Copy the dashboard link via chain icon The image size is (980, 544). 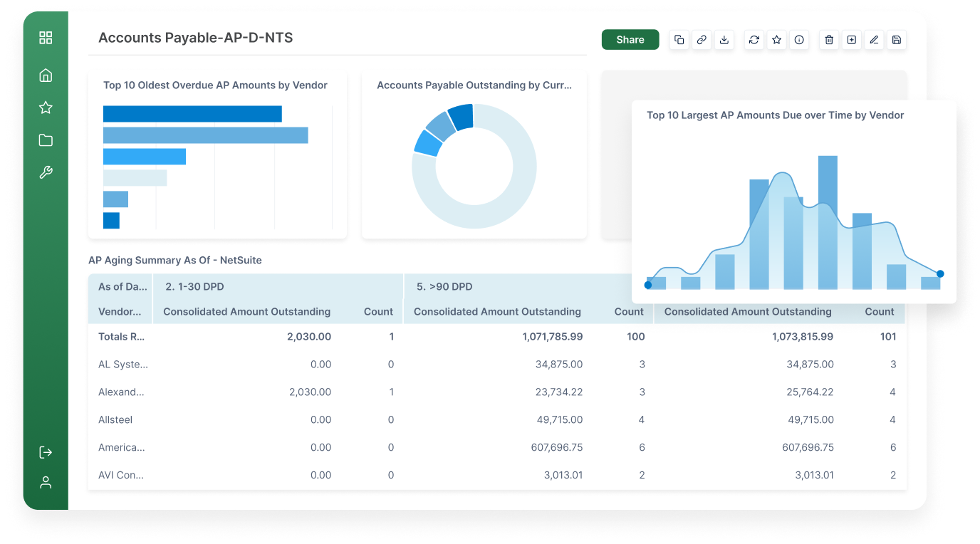(x=702, y=40)
